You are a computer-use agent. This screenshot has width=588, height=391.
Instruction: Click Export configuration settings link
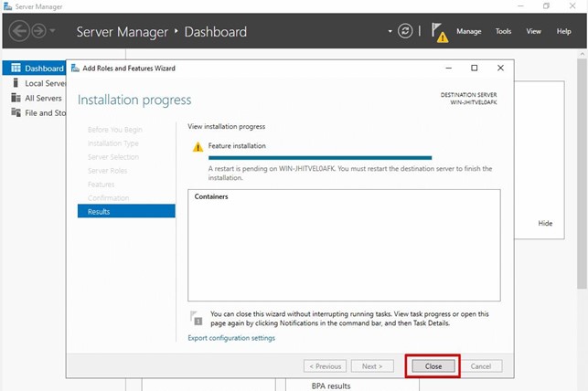[x=230, y=338]
